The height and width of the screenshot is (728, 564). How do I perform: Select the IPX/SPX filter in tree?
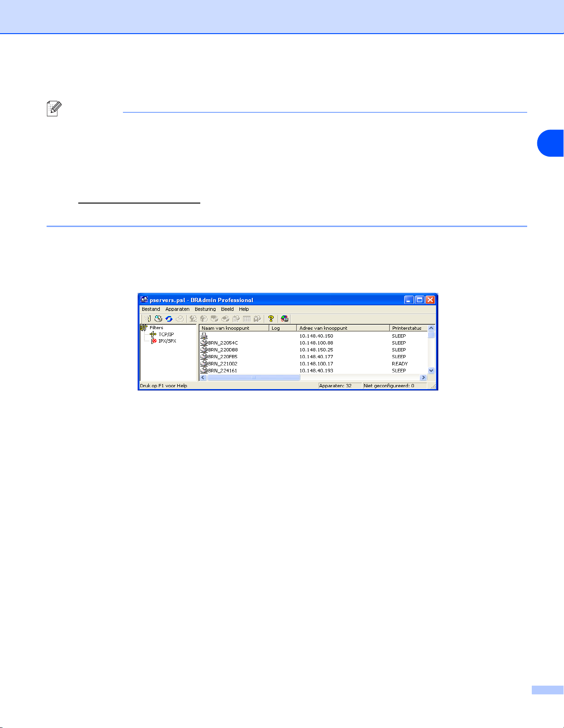(x=167, y=341)
